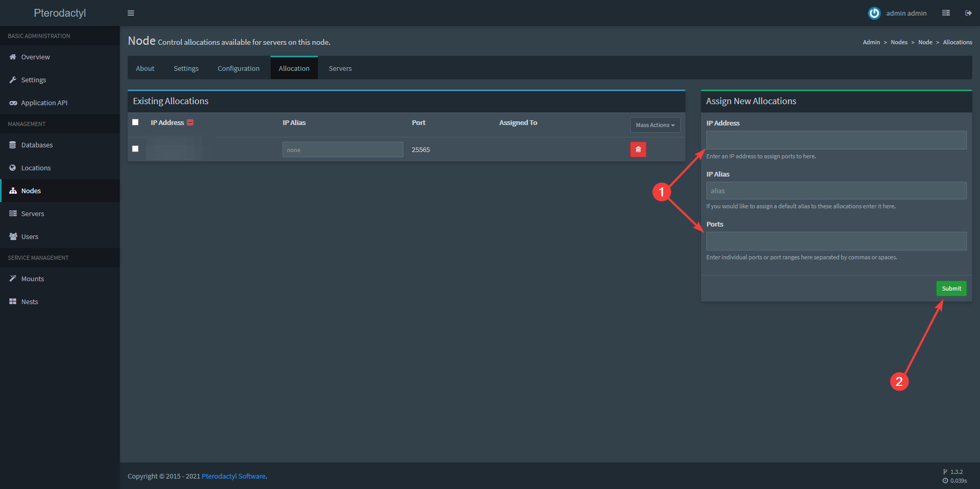The image size is (980, 489).
Task: Delete the port 25565 allocation
Action: (x=638, y=149)
